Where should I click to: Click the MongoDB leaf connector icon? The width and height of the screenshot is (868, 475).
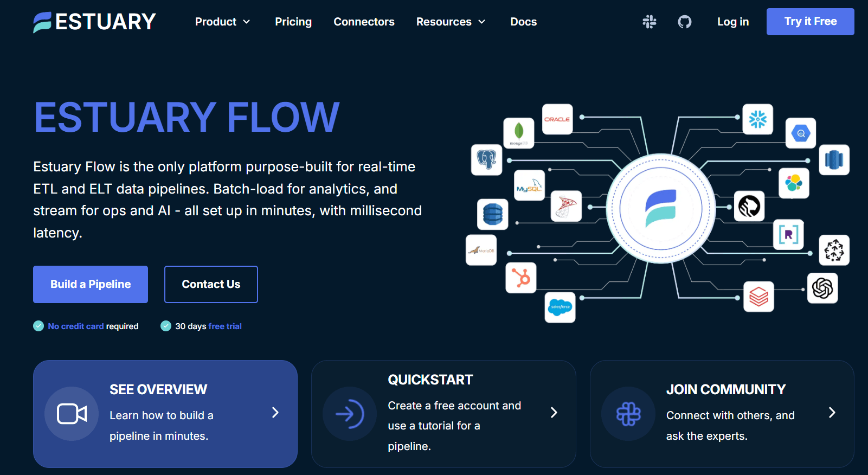point(519,133)
